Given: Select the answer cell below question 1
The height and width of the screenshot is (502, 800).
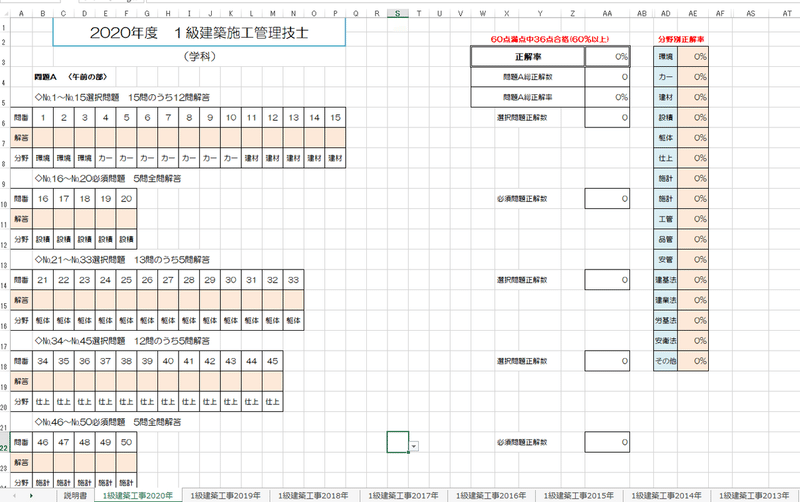Looking at the screenshot, I should click(x=43, y=138).
